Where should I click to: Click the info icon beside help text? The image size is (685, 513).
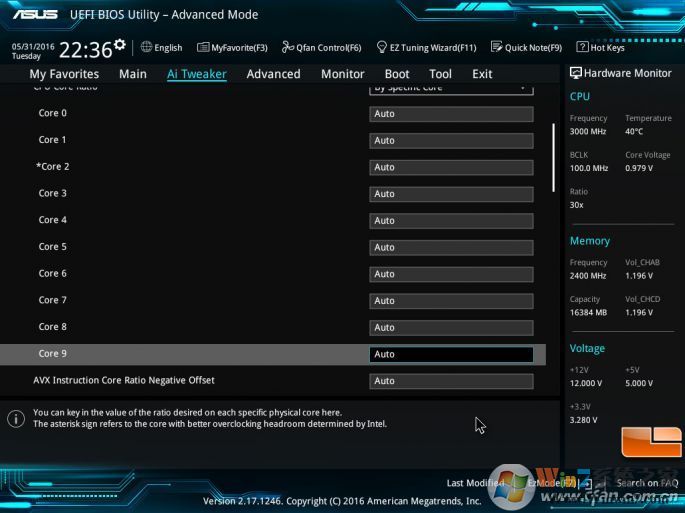pyautogui.click(x=16, y=418)
